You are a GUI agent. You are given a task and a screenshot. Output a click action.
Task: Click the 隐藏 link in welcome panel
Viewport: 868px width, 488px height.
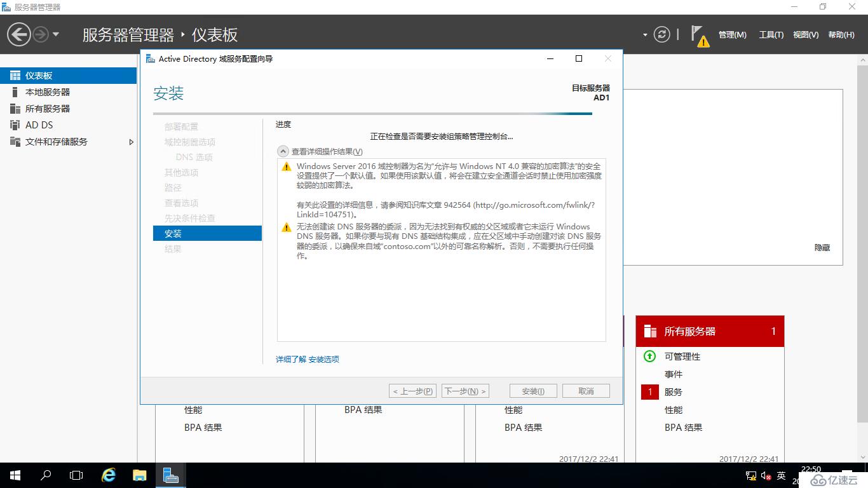(x=822, y=248)
